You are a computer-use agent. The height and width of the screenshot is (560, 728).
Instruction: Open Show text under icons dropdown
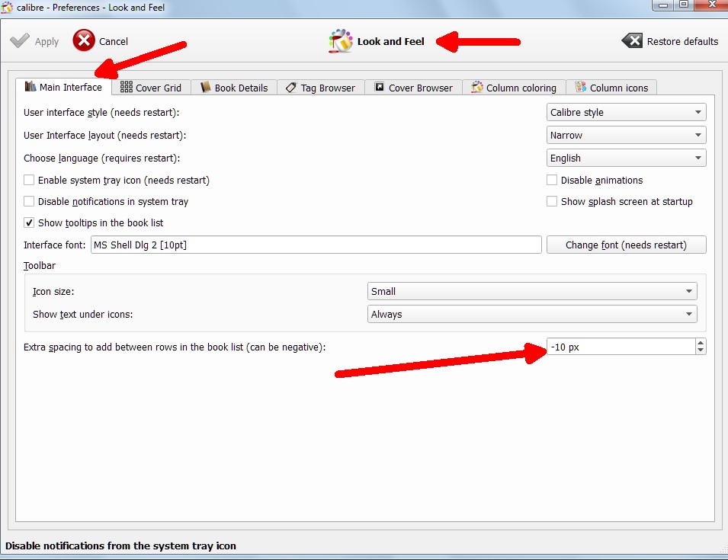(x=532, y=314)
